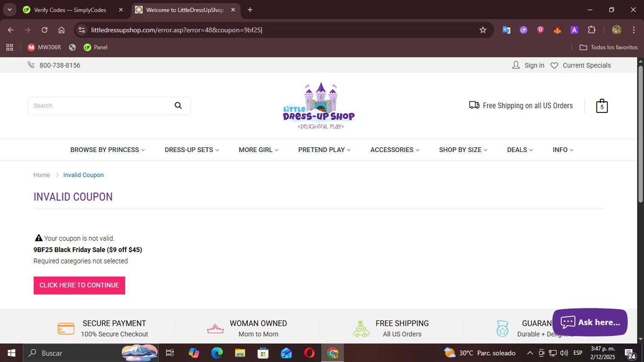Click the browser forward arrow
Screen dimensions: 644x362
pyautogui.click(x=27, y=30)
